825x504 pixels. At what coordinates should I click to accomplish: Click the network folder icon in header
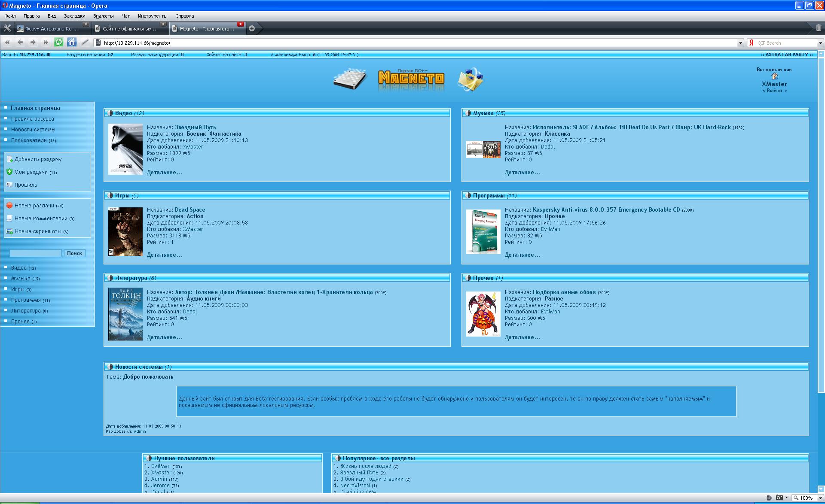click(471, 79)
